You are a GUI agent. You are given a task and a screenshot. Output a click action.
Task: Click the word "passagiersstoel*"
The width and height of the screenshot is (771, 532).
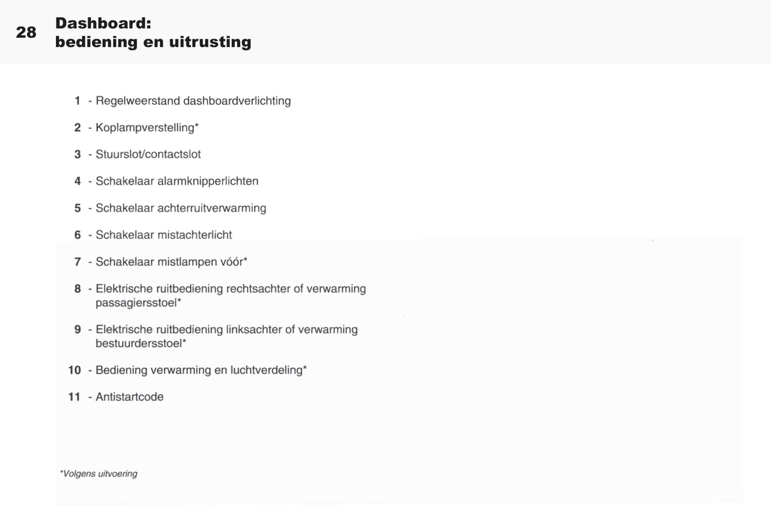138,303
